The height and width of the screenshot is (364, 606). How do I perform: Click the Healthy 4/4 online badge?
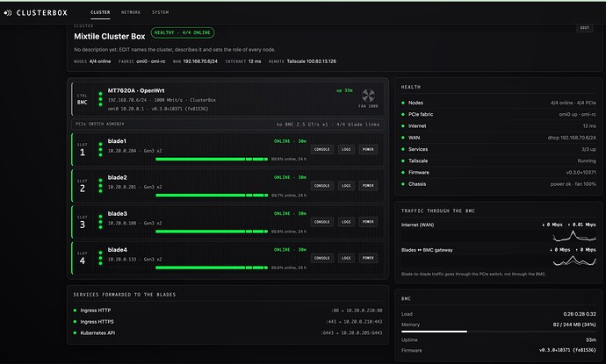183,32
